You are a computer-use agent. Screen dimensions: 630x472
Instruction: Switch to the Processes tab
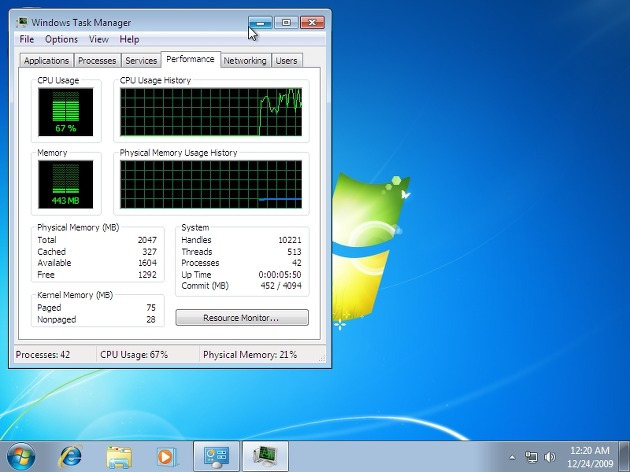(97, 61)
